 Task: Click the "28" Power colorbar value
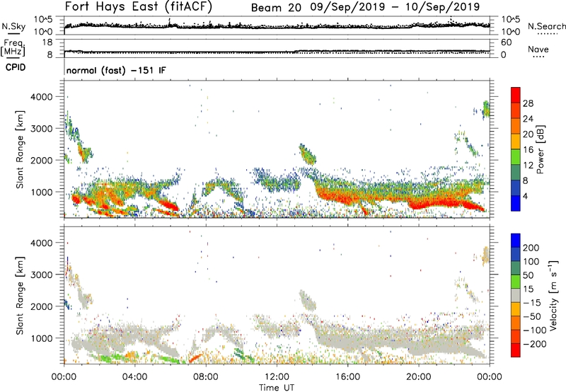pos(528,103)
